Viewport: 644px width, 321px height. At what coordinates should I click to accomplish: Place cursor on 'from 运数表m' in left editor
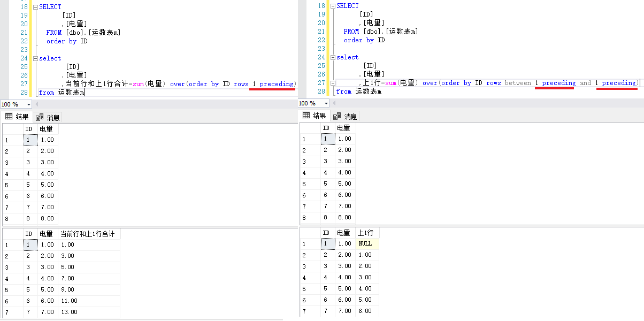coord(62,93)
